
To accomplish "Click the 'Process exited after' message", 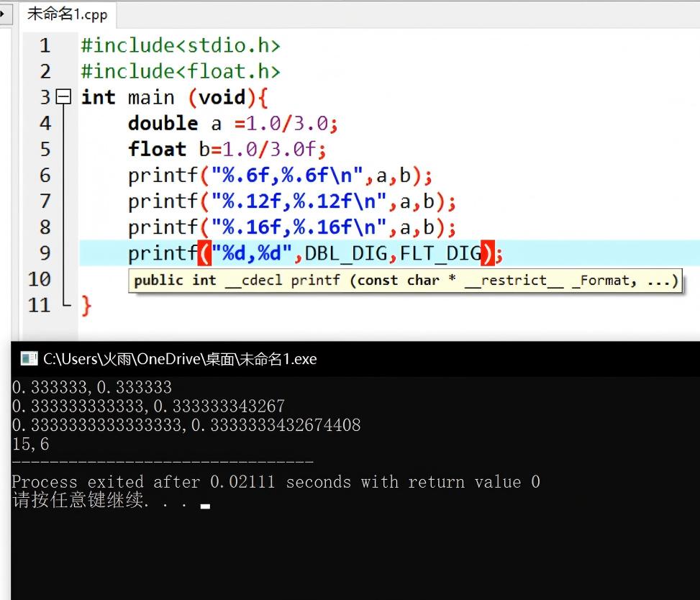I will coord(276,482).
